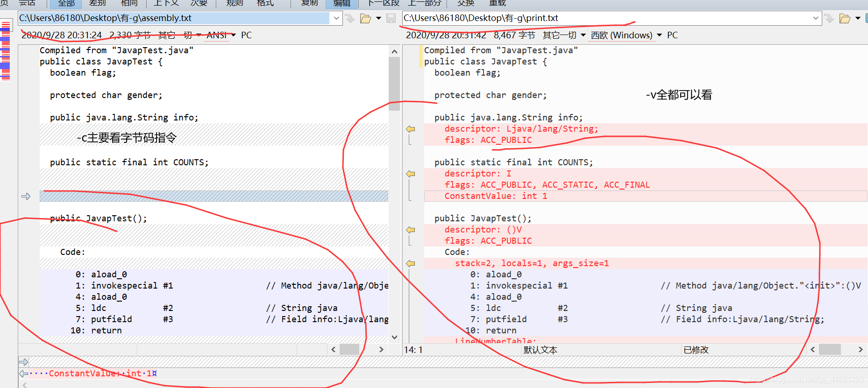
Task: Click the copy-right arrow in left gutter
Action: click(26, 196)
